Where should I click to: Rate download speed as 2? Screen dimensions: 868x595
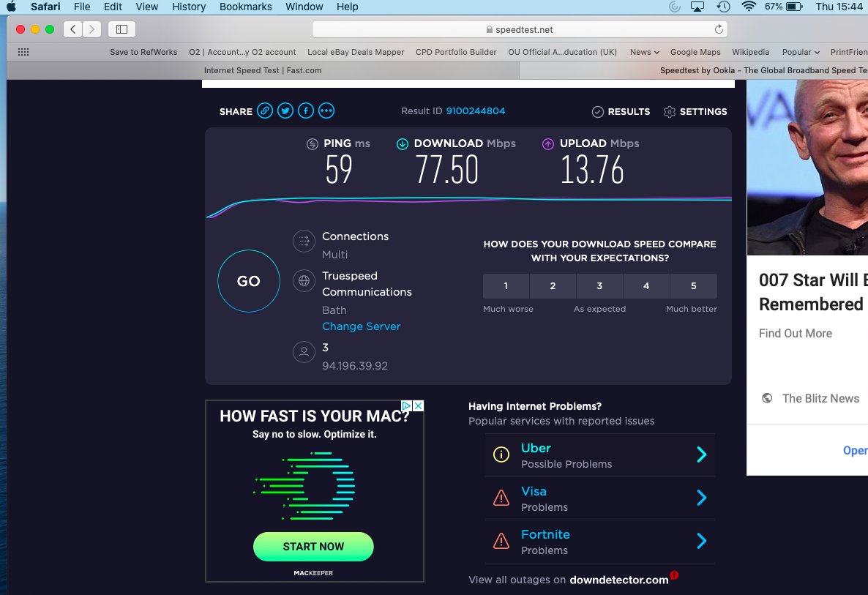click(553, 286)
